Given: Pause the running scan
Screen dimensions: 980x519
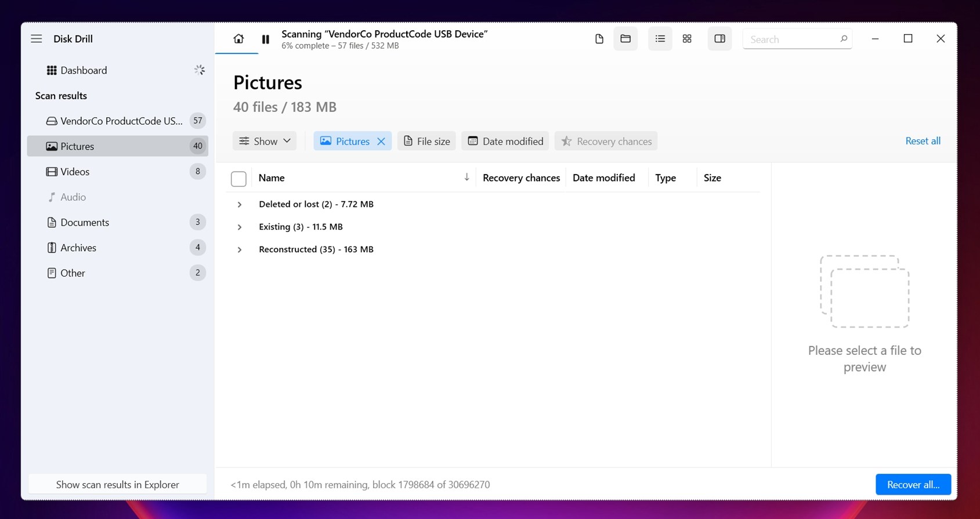Looking at the screenshot, I should (265, 39).
